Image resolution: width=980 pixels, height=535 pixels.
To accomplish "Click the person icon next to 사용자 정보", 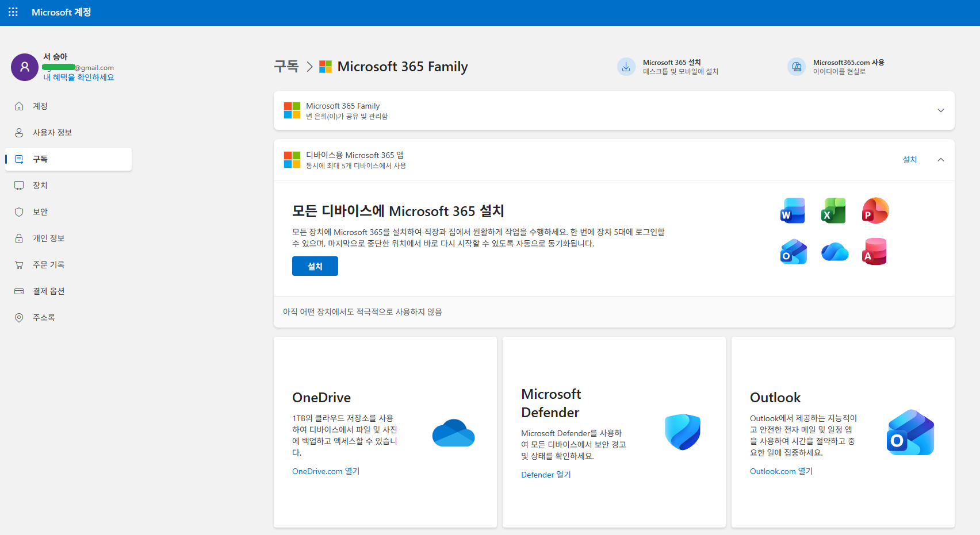I will coord(19,133).
